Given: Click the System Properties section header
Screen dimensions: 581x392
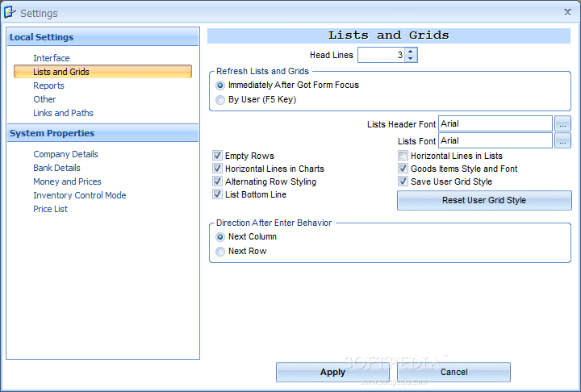Looking at the screenshot, I should tap(102, 133).
